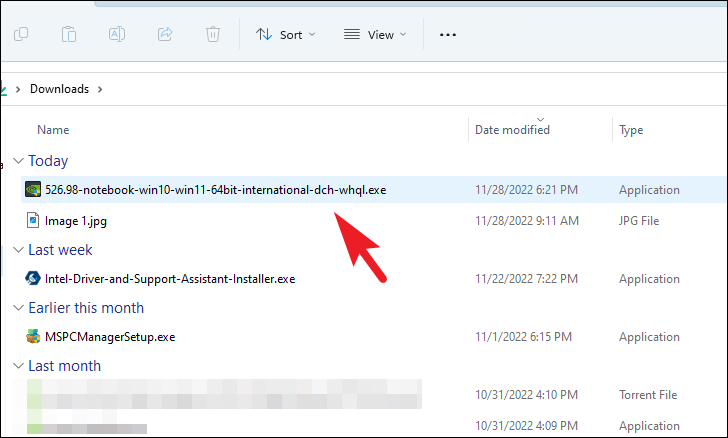The height and width of the screenshot is (438, 728).
Task: Click the NVIDIA driver file icon
Action: coord(33,190)
